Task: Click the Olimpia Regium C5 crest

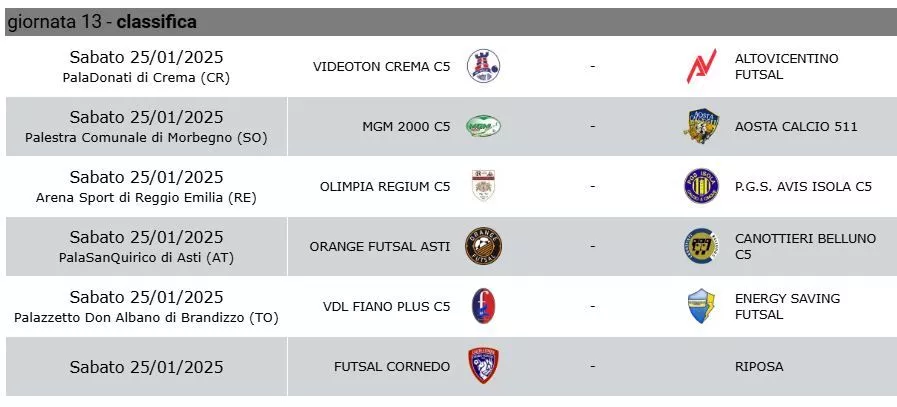Action: [483, 186]
